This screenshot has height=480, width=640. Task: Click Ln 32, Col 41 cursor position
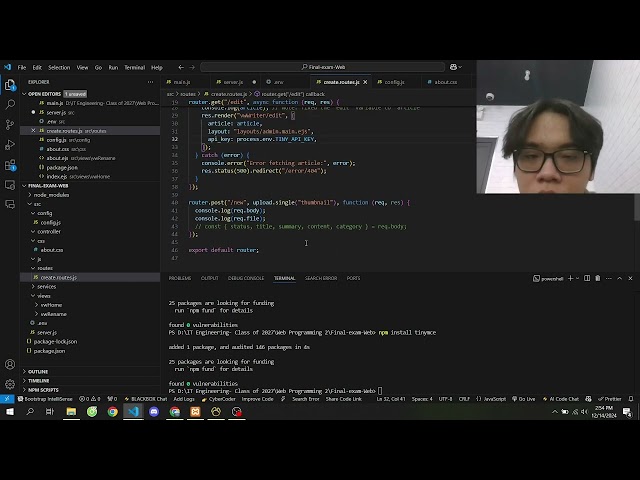[x=391, y=399]
